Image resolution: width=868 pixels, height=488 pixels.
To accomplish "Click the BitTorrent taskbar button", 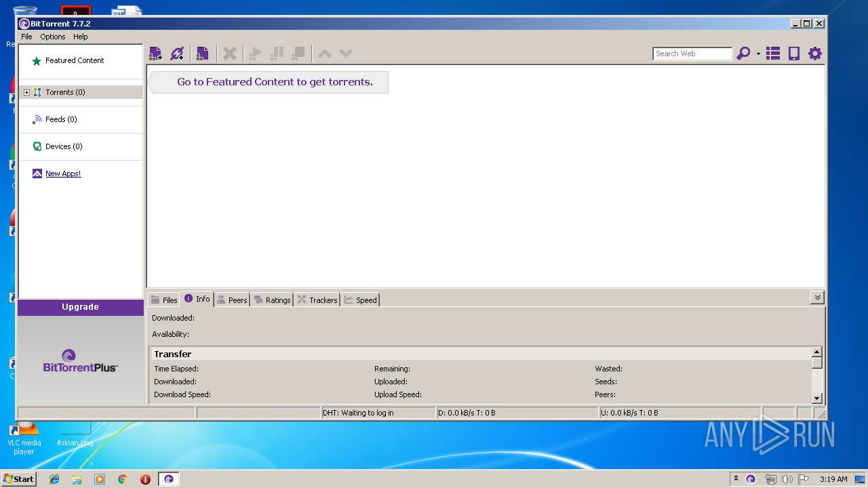I will (x=169, y=479).
